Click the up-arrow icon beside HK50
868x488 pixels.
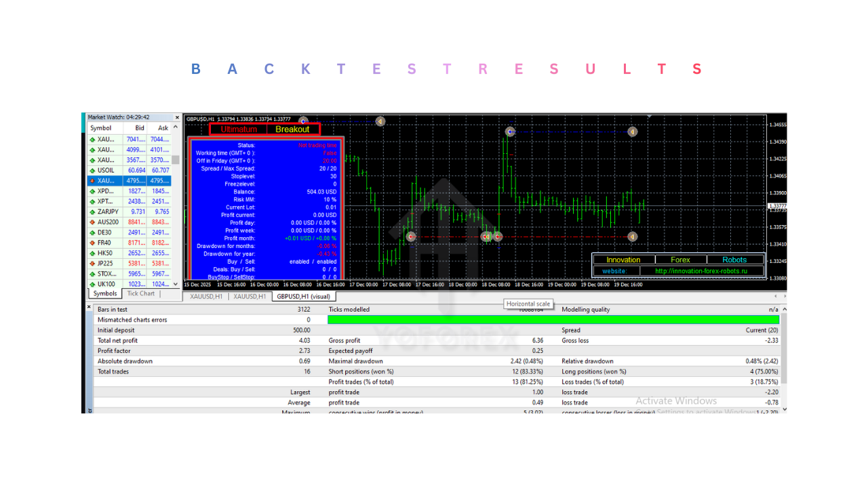[91, 252]
